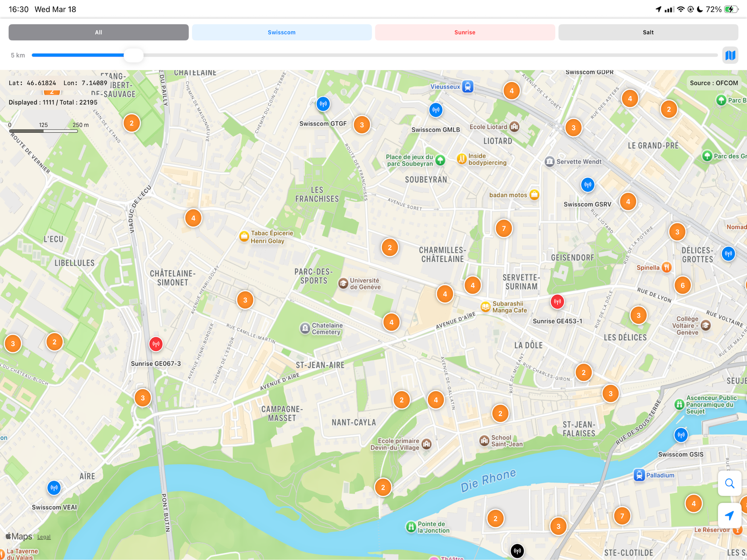
Task: Tap the battery 72% status indicator
Action: tap(722, 9)
